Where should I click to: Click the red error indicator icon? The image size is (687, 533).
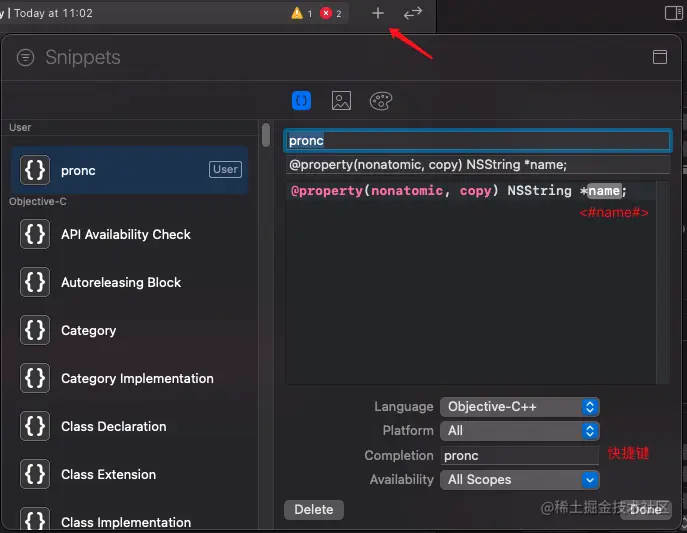point(326,13)
